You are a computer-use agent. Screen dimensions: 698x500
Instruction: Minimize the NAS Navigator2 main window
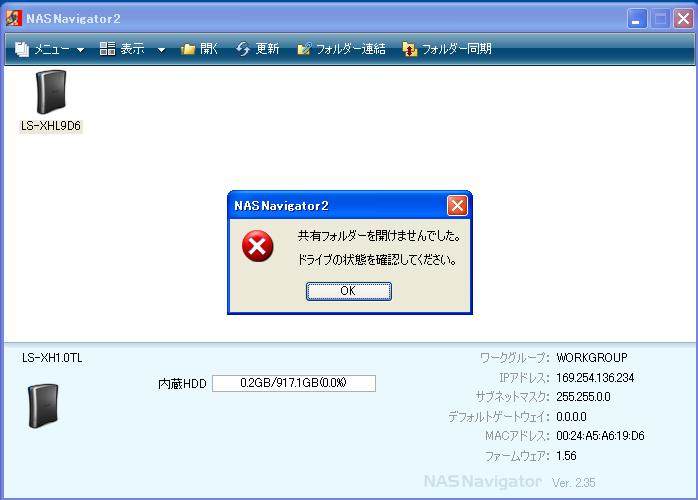click(637, 19)
